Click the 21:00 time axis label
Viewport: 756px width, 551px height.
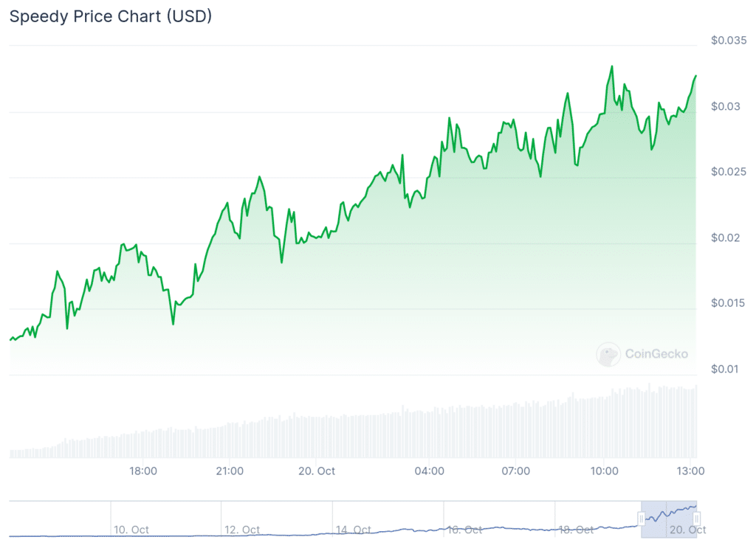tap(230, 471)
